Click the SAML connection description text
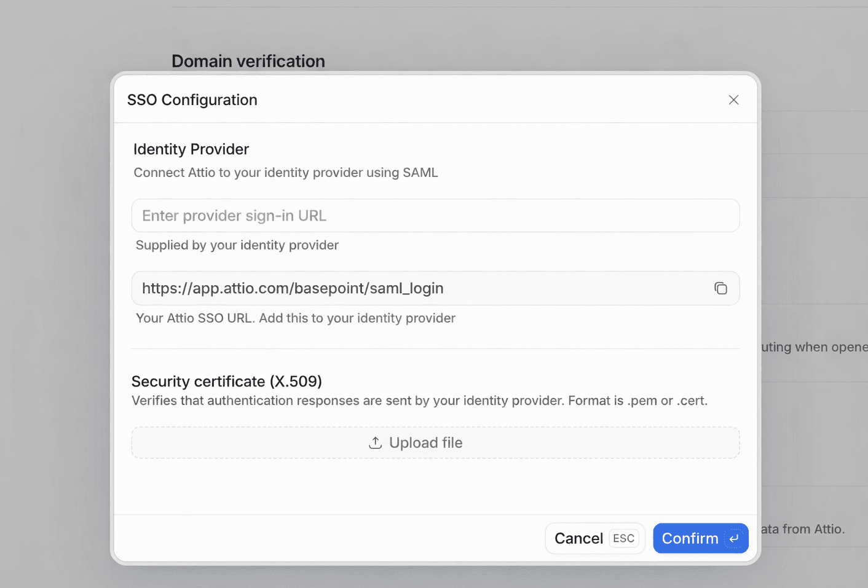 [x=285, y=173]
